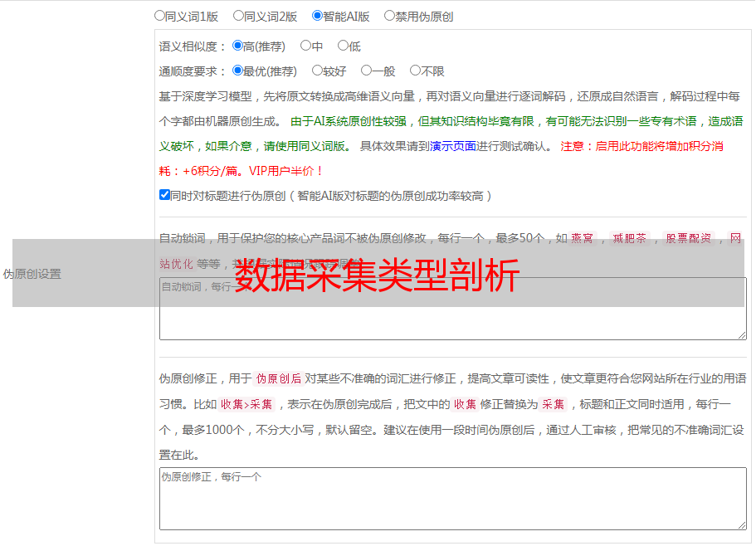Set 语义相似度 to 低

tap(343, 46)
